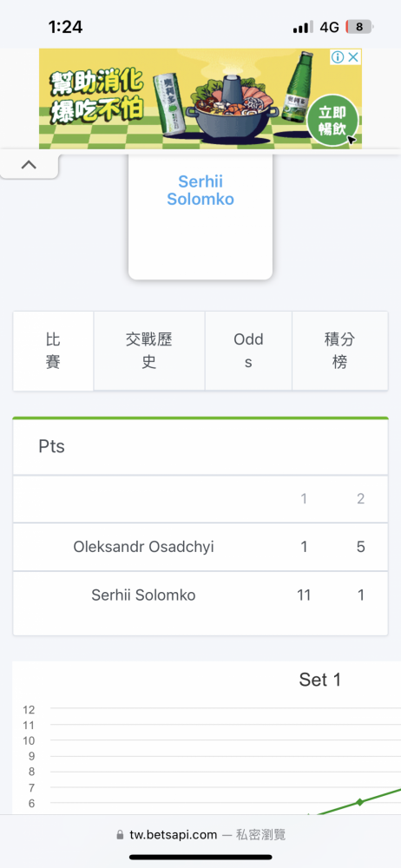Tap the battery indicator in status bar

(359, 27)
